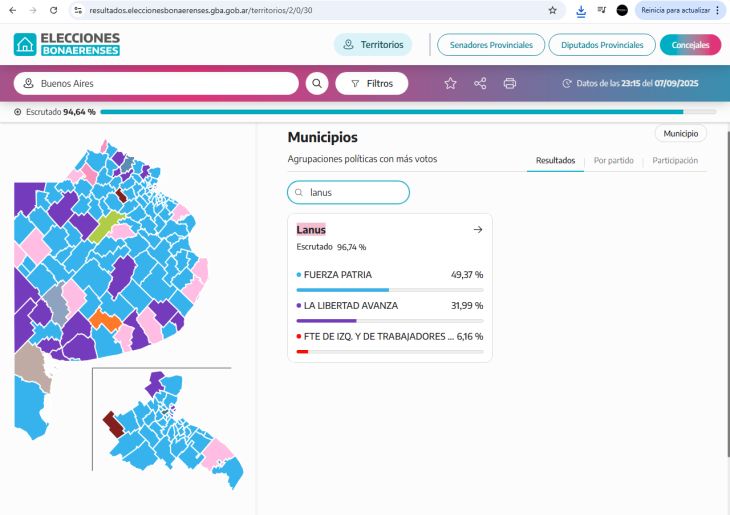
Task: Mark territory as favorite with star icon
Action: (x=450, y=83)
